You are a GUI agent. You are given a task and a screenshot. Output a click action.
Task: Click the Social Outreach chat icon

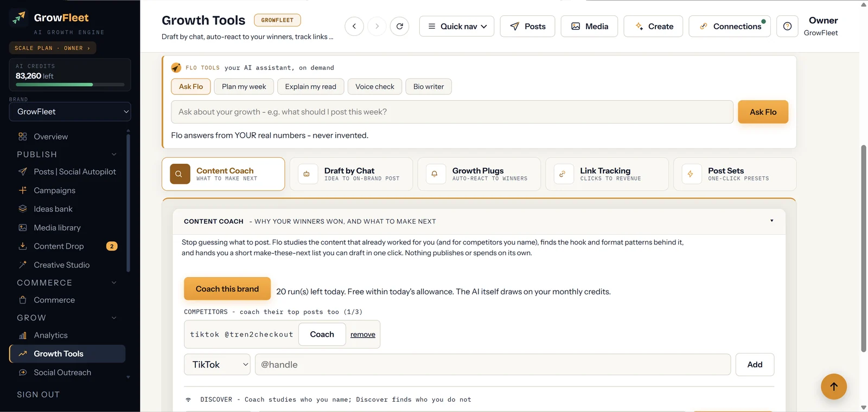(23, 372)
